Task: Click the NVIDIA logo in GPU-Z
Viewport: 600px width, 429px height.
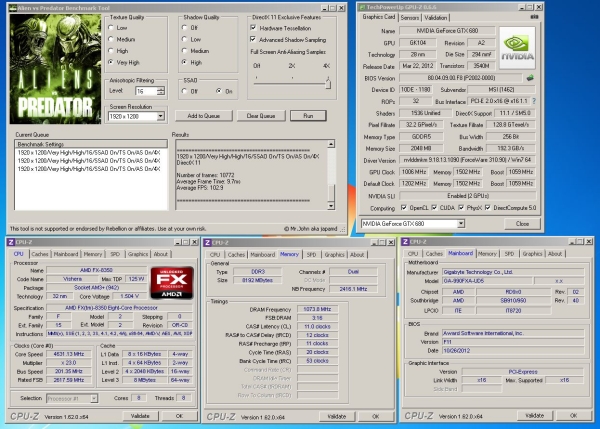Action: click(517, 48)
